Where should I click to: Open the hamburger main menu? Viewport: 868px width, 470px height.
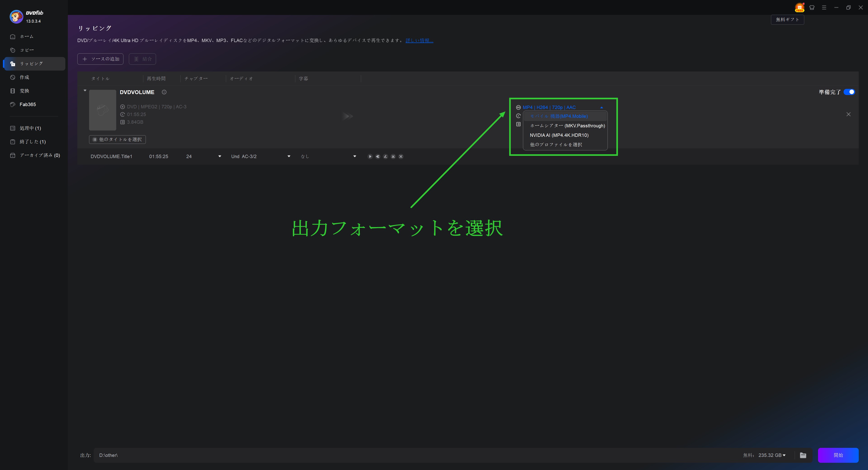824,7
